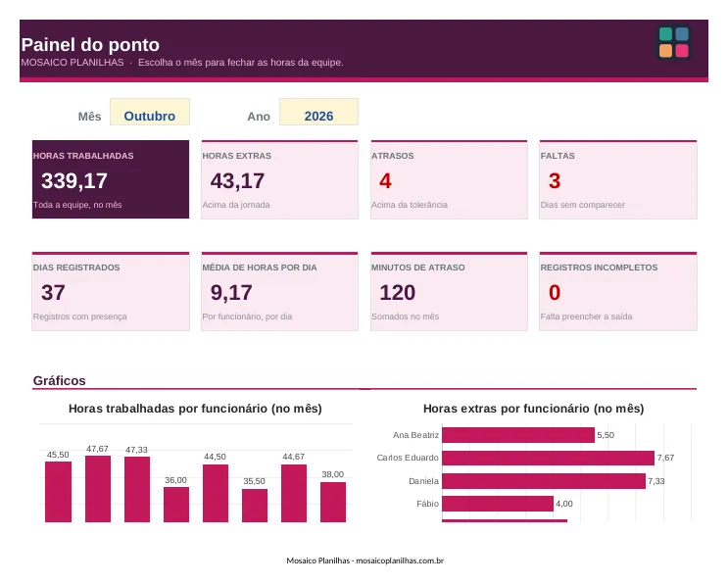Click the HORAS EXTRAS card label
Image resolution: width=728 pixels, height=585 pixels.
click(x=237, y=156)
